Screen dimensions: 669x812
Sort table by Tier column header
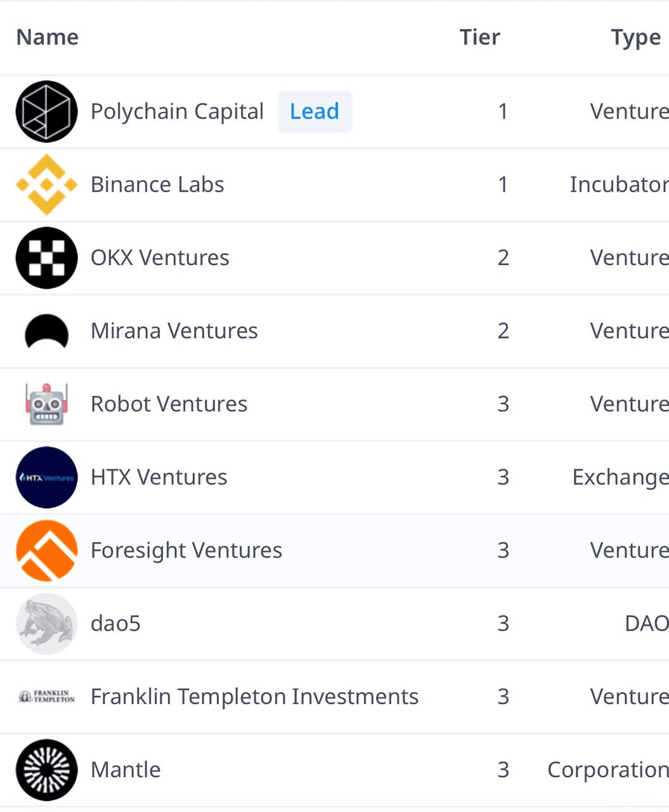tap(480, 37)
